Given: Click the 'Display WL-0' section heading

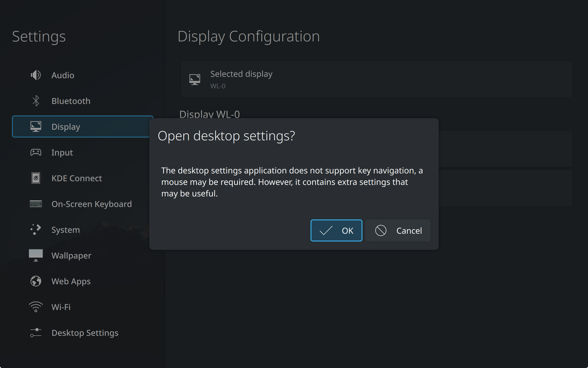Looking at the screenshot, I should click(209, 114).
